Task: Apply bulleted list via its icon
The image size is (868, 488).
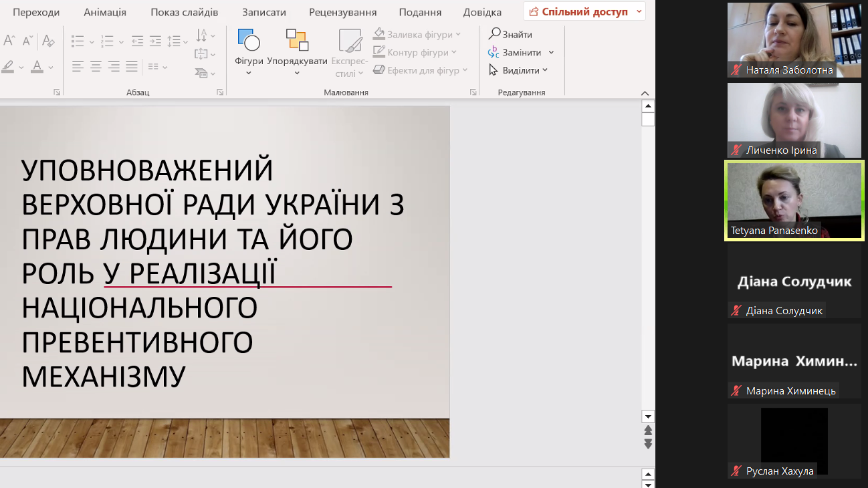Action: tap(76, 41)
